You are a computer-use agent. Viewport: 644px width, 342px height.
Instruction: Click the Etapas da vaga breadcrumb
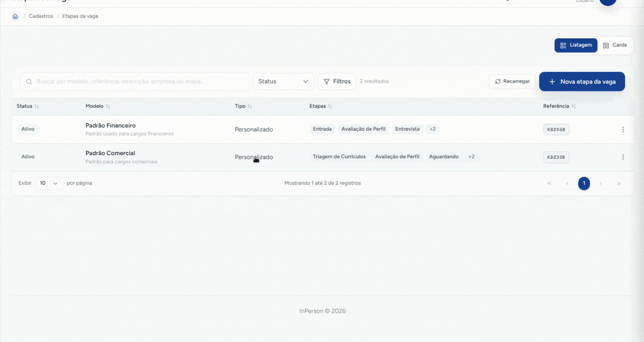pos(80,16)
